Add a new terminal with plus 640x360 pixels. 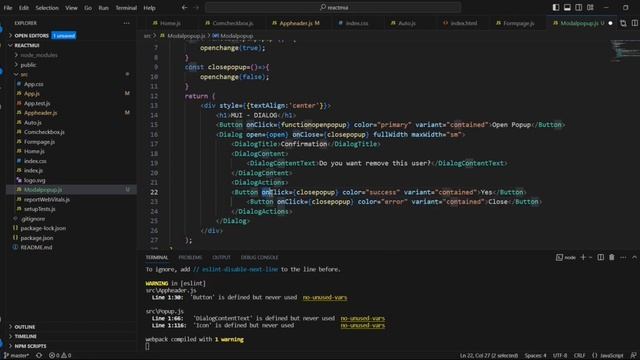point(583,257)
